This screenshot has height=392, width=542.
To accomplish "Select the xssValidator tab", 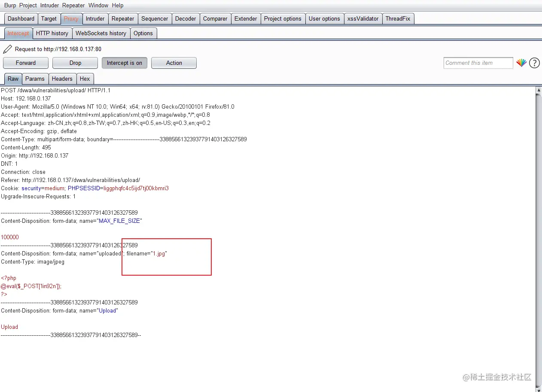I will pos(363,18).
